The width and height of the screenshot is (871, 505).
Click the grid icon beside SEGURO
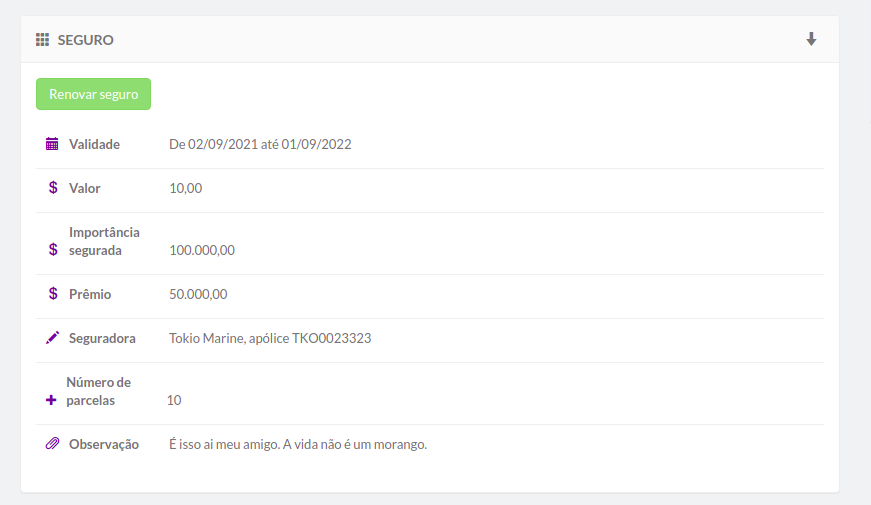pyautogui.click(x=42, y=39)
